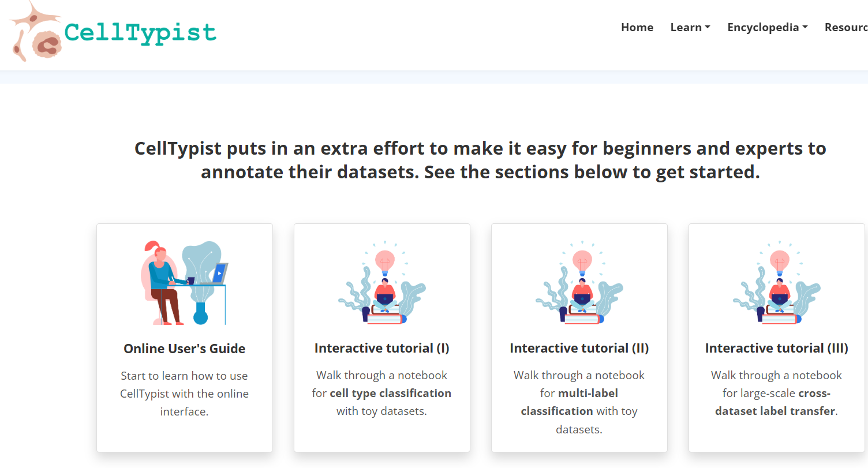Image resolution: width=868 pixels, height=468 pixels.
Task: Click the 'cross-dataset label transfer' description text
Action: pyautogui.click(x=776, y=402)
